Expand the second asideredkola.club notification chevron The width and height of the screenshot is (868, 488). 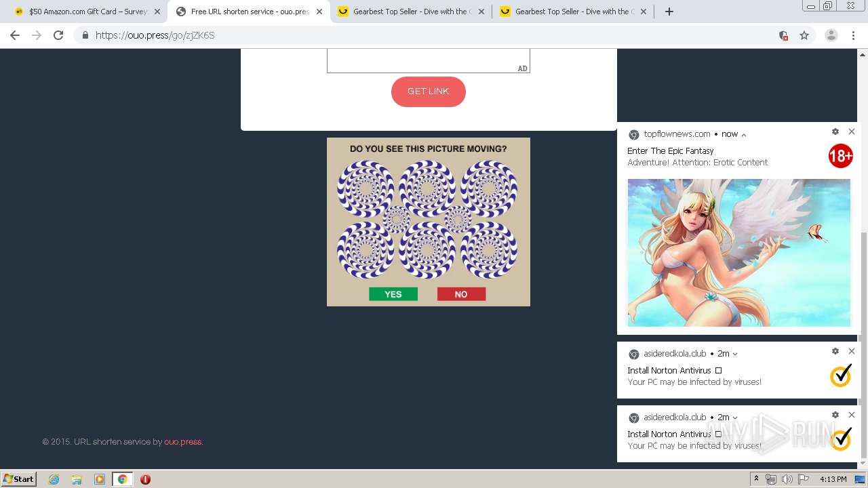[x=735, y=418]
